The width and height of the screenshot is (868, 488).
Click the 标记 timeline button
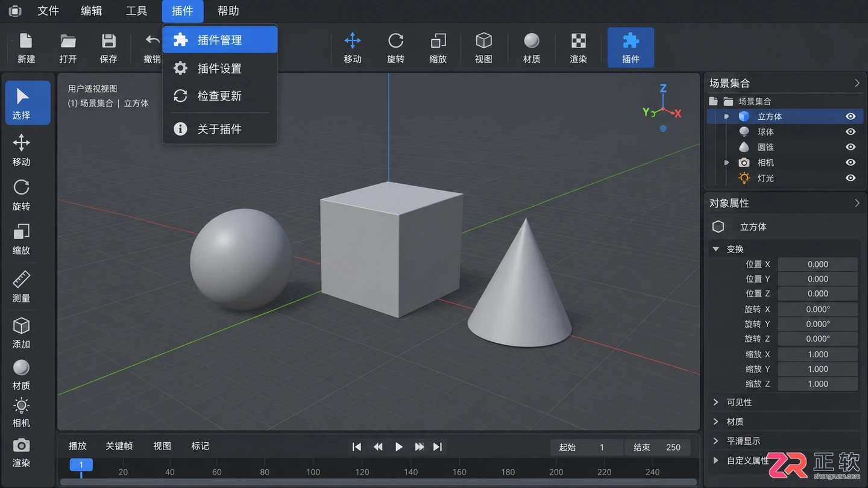(x=200, y=446)
